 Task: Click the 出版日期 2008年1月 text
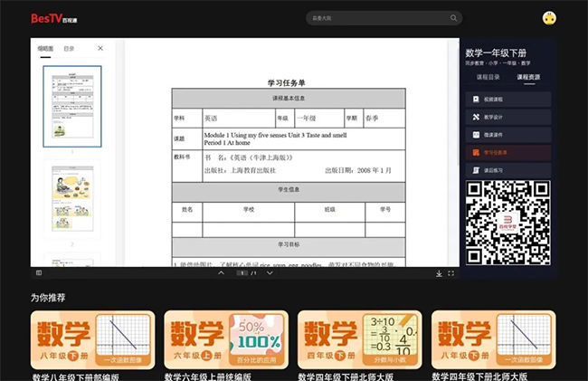[358, 170]
